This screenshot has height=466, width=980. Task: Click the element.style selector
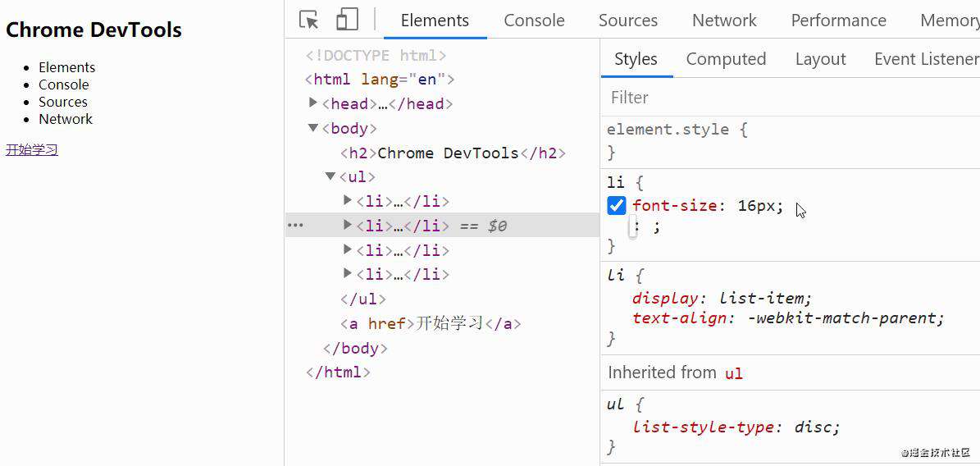click(x=668, y=130)
